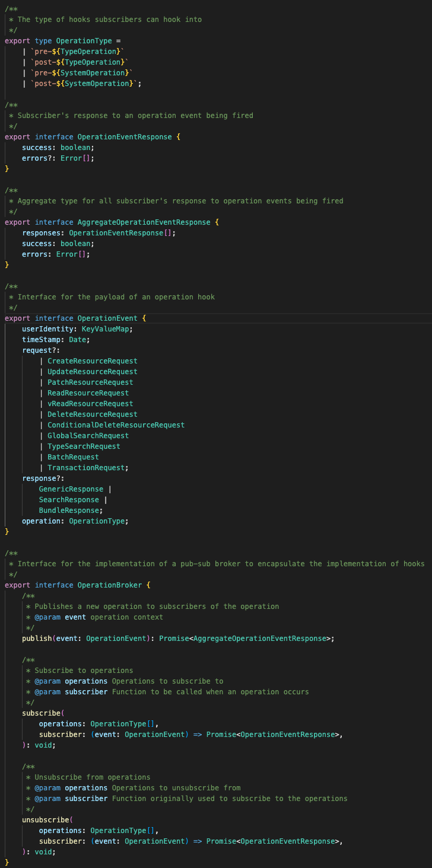Click comment "Unsubscribe from operations"
432x868 pixels.
click(x=93, y=777)
